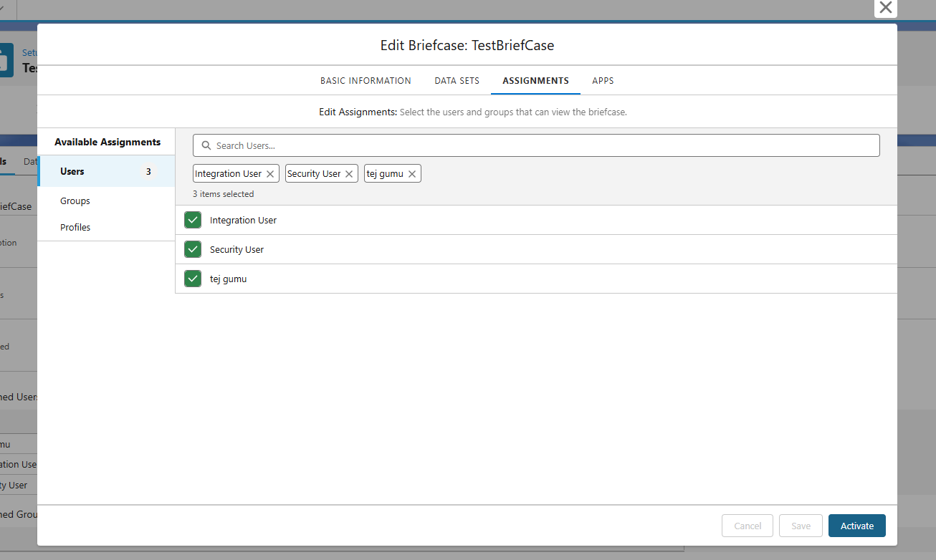This screenshot has width=936, height=560.
Task: Click the Search Users input field
Action: click(x=545, y=145)
